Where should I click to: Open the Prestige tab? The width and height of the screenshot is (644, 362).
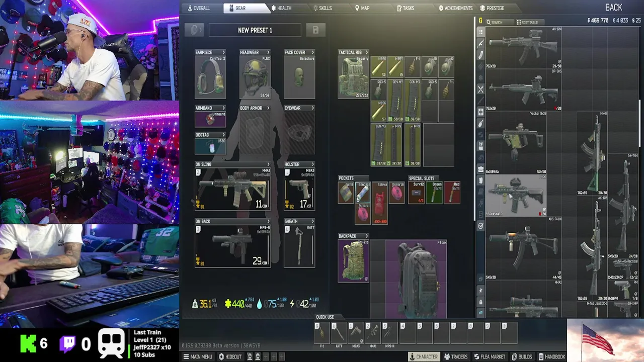pos(492,8)
